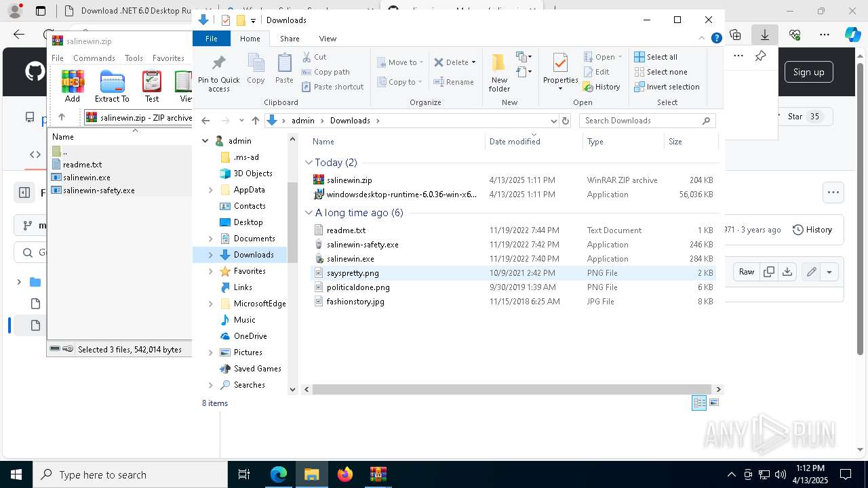
Task: Switch to large icons view layout
Action: [x=713, y=403]
